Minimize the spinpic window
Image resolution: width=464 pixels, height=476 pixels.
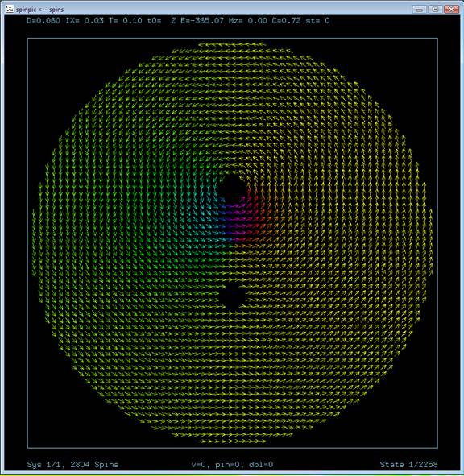420,10
